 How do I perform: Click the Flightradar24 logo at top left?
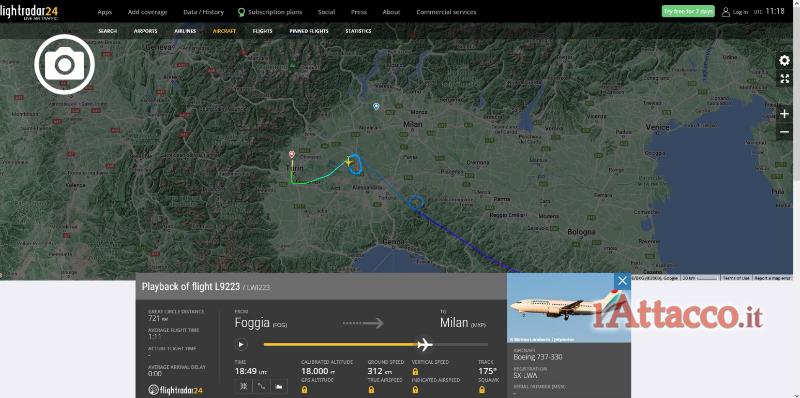coord(29,12)
